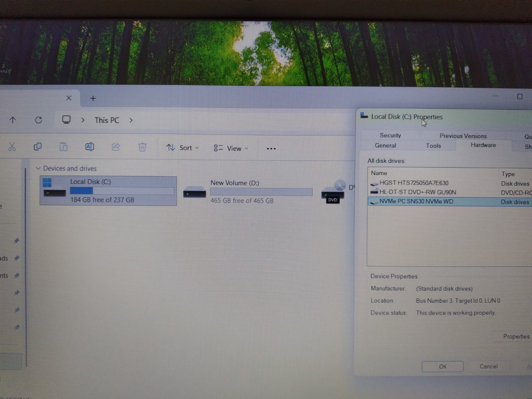The width and height of the screenshot is (532, 399).
Task: Select HL-DT-ST DVD+-RW GU90N row
Action: pyautogui.click(x=450, y=192)
